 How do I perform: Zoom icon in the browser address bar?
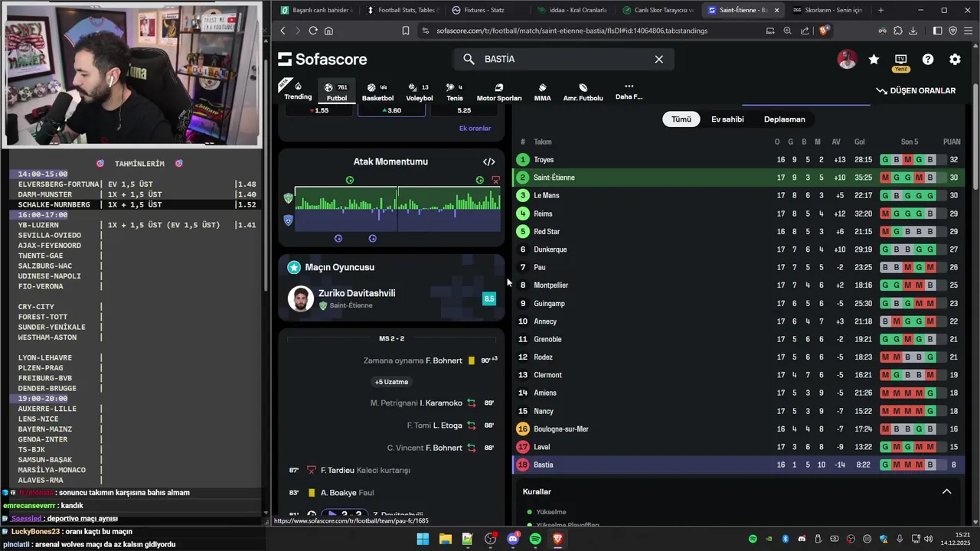(x=788, y=31)
